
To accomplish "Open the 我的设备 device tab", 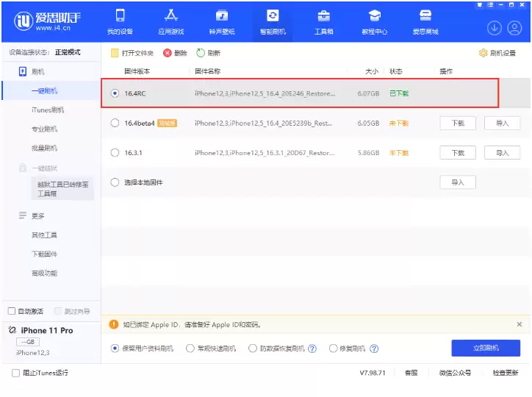I will [x=120, y=22].
